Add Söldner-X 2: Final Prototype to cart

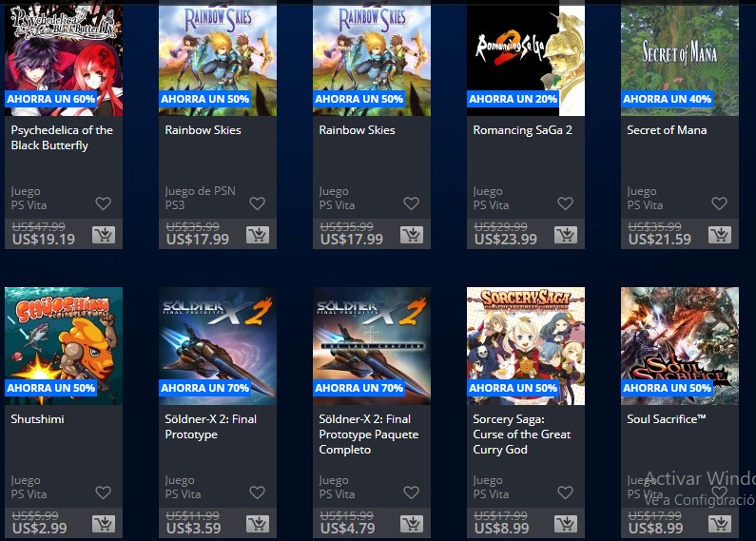[258, 524]
